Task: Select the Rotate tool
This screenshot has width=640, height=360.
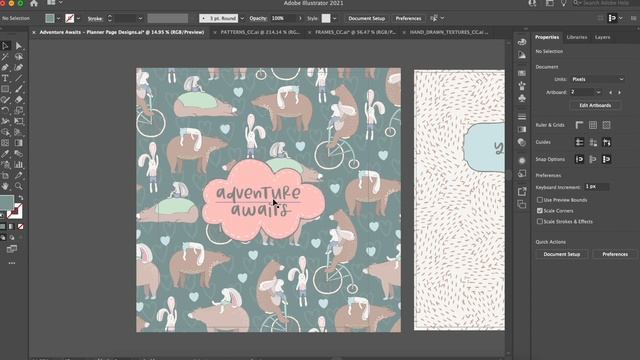Action: point(5,110)
